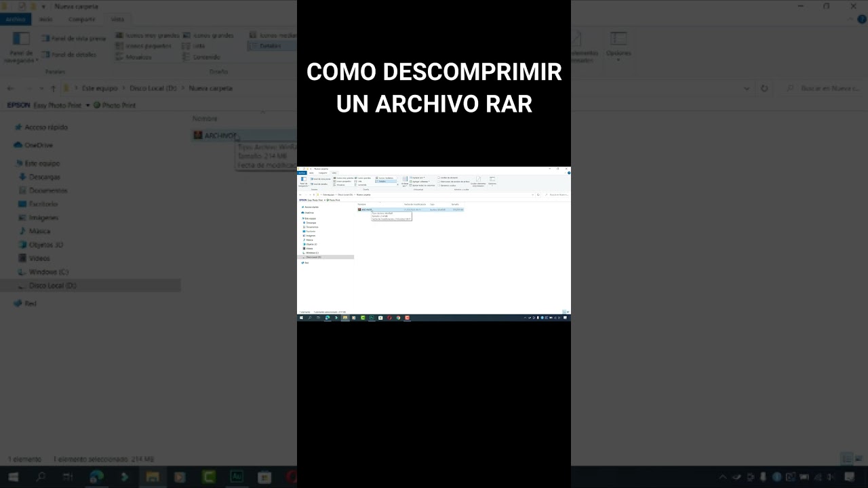Open Microsoft Edge in the blurred background taskbar
This screenshot has width=868, height=488.
(x=96, y=477)
